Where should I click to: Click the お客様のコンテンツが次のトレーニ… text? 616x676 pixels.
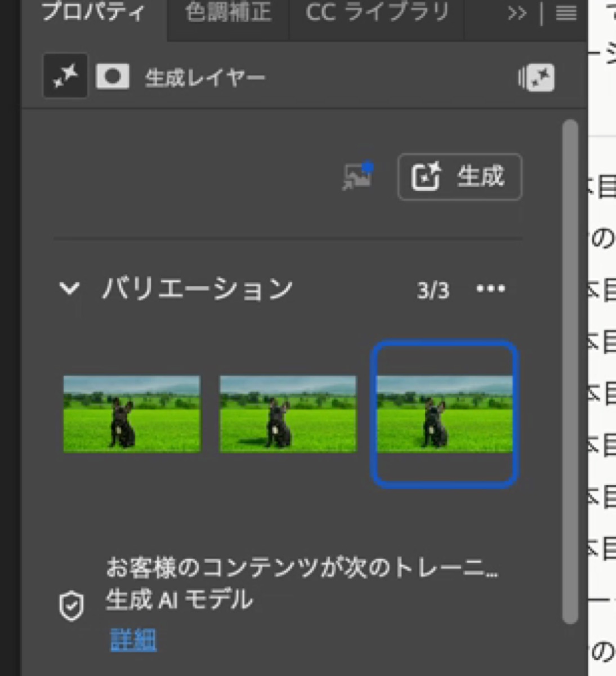pos(302,567)
